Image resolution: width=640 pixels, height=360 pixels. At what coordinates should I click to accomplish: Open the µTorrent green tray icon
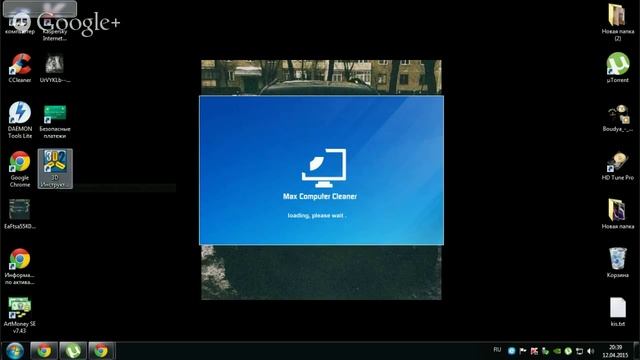click(568, 351)
